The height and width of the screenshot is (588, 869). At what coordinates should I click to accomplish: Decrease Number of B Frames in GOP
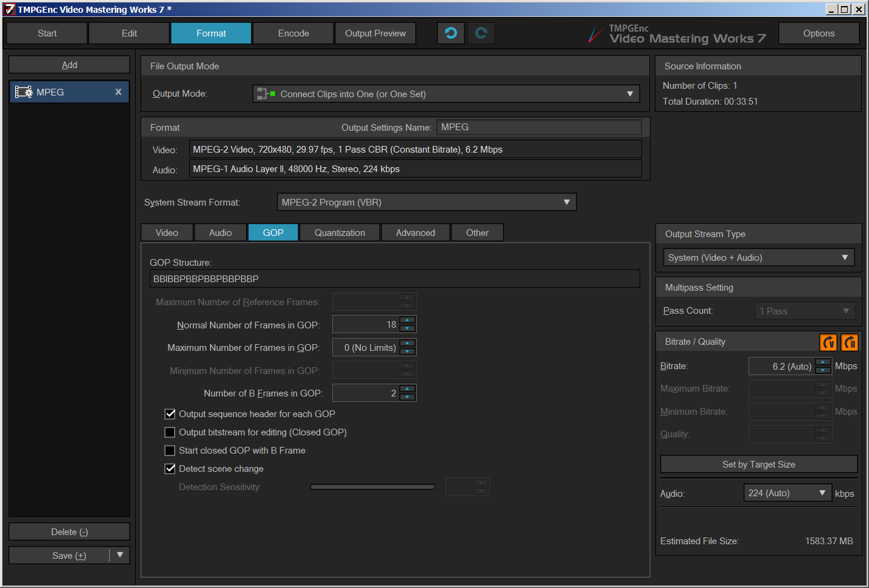408,397
